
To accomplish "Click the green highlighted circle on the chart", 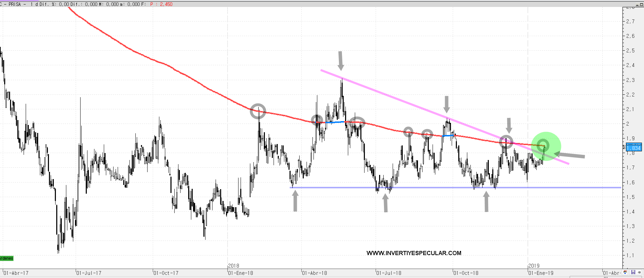I will 546,146.
